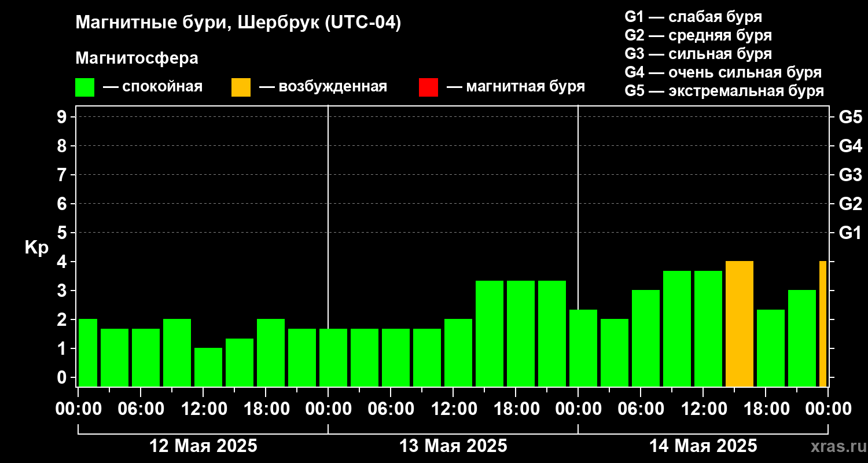Click the '12:00' tick label for 14 Мая

click(703, 409)
